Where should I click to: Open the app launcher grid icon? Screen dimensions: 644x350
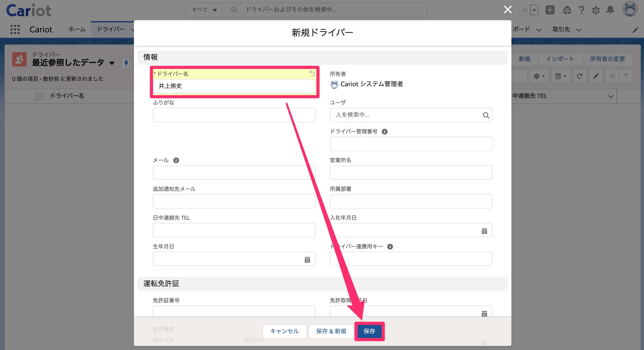coord(15,29)
